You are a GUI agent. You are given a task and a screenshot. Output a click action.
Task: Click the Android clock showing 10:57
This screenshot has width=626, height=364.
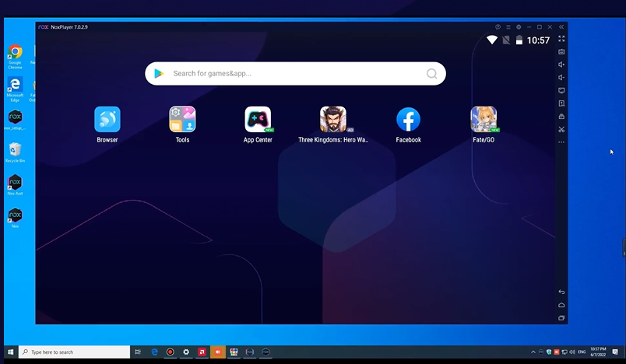[538, 40]
